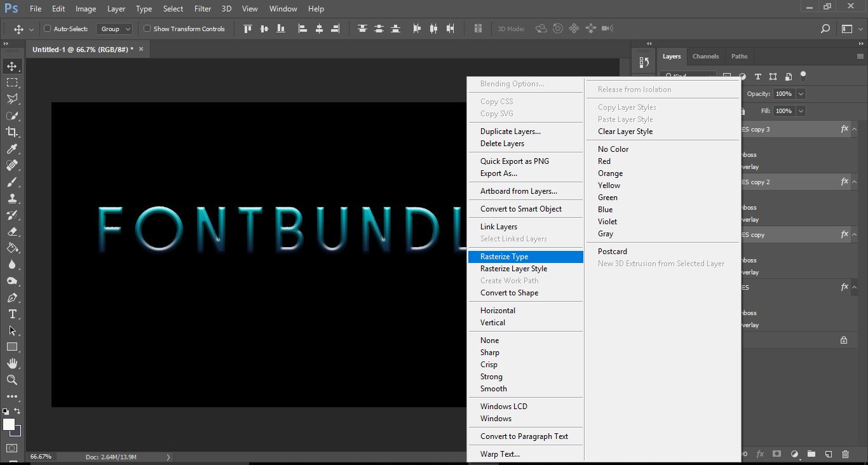Viewport: 868px width, 465px height.
Task: Open the workspace switcher dropdown
Action: 851,29
